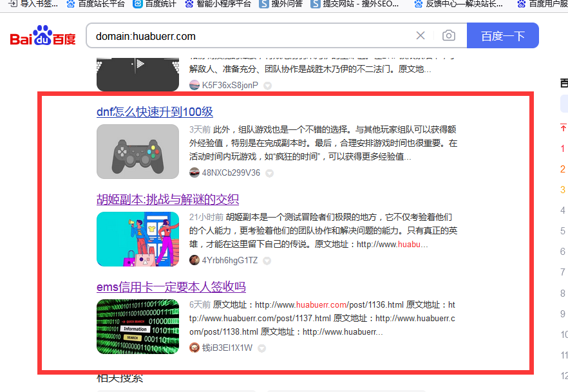Click the red top-arrow icon on the right

[x=563, y=127]
